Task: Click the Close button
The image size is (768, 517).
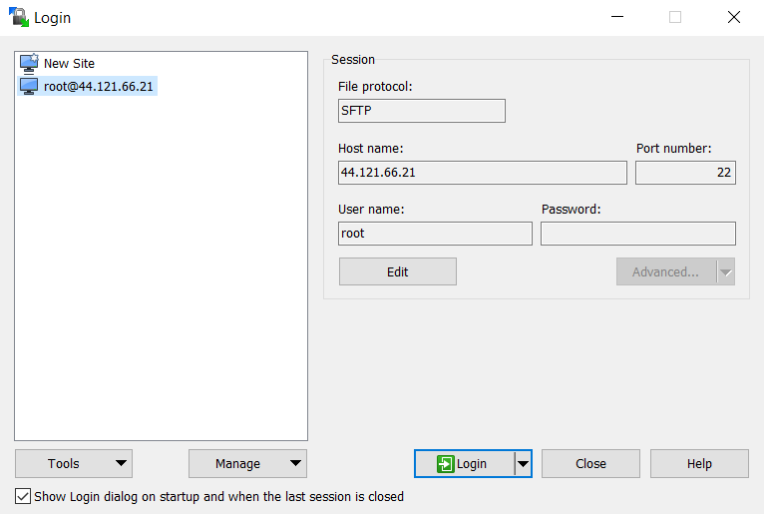Action: [x=591, y=464]
